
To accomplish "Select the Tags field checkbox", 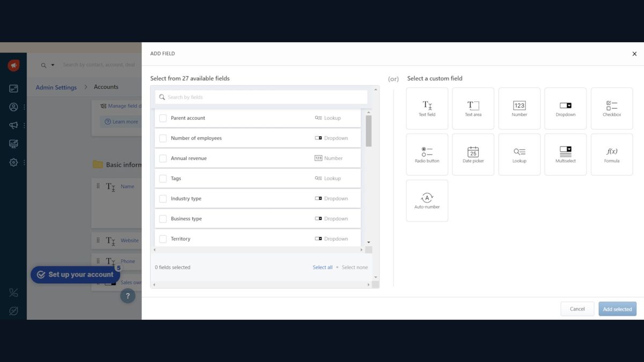I will (163, 178).
